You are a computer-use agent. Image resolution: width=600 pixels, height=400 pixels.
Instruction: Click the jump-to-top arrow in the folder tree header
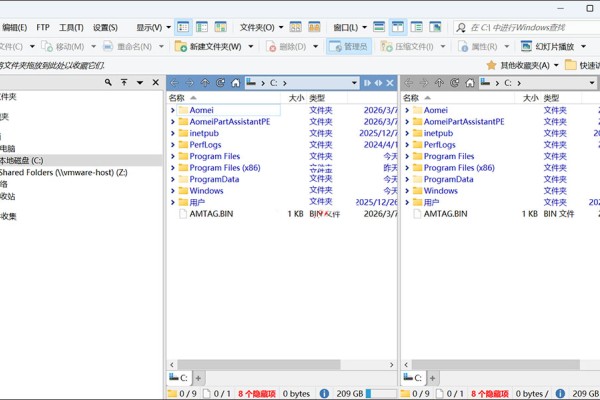click(x=124, y=82)
